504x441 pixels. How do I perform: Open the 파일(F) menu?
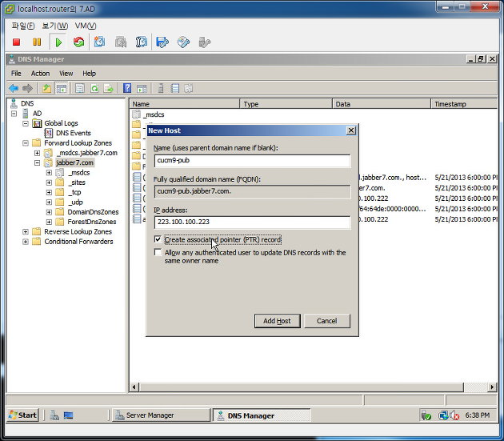(x=23, y=26)
